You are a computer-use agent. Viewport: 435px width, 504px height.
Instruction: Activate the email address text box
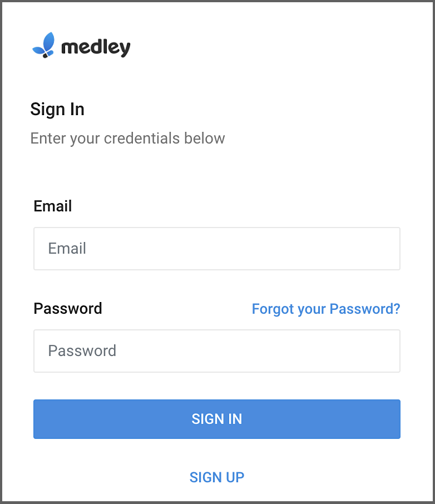coord(217,249)
